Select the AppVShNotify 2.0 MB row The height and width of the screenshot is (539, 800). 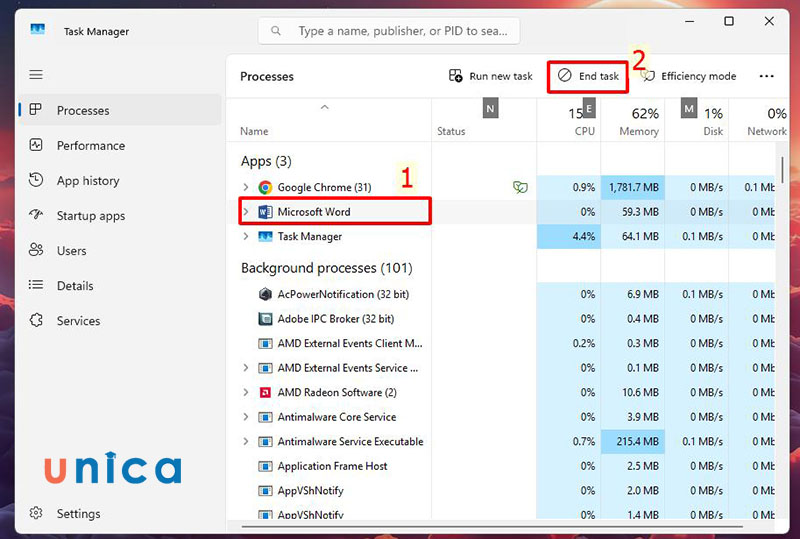click(x=501, y=491)
